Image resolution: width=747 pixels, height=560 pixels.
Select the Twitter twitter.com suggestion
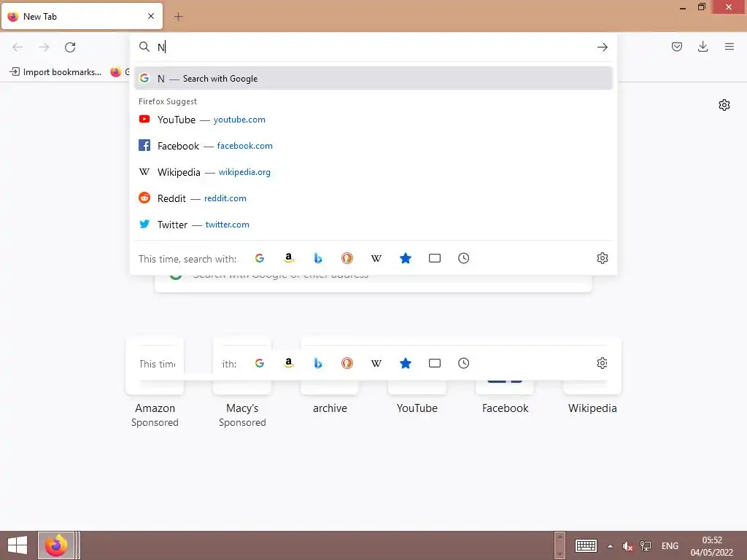point(373,225)
